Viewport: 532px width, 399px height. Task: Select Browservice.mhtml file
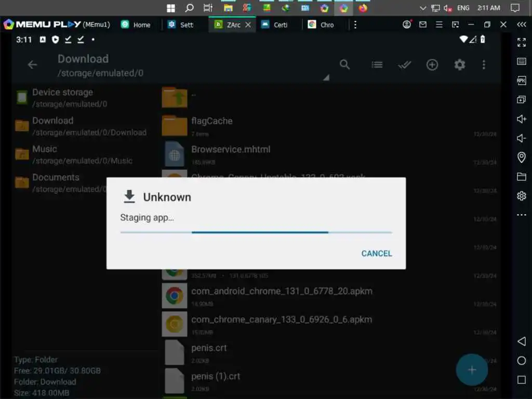coord(329,154)
